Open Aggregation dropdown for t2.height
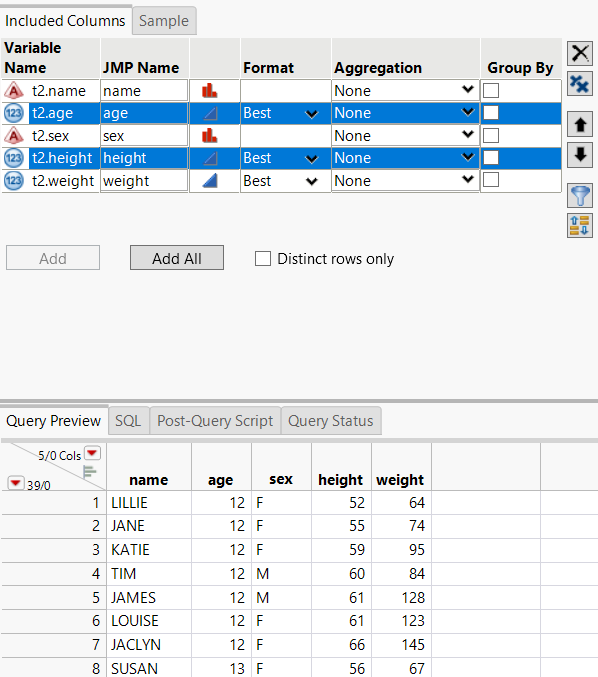This screenshot has width=598, height=677. (405, 158)
